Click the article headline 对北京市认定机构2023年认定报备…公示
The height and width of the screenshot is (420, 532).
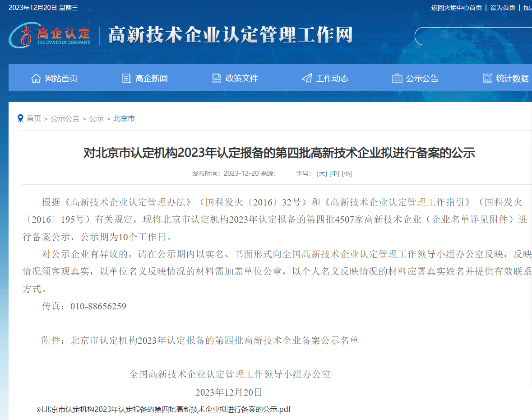(279, 153)
